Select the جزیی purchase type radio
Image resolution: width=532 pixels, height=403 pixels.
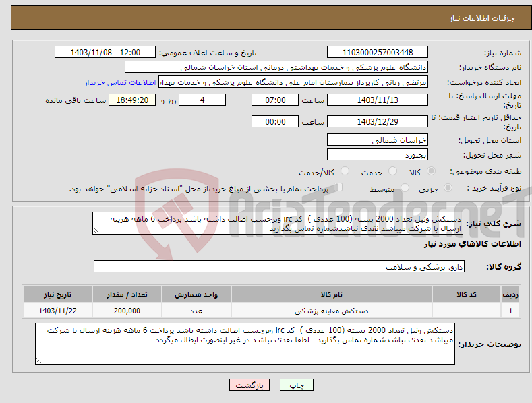448,188
